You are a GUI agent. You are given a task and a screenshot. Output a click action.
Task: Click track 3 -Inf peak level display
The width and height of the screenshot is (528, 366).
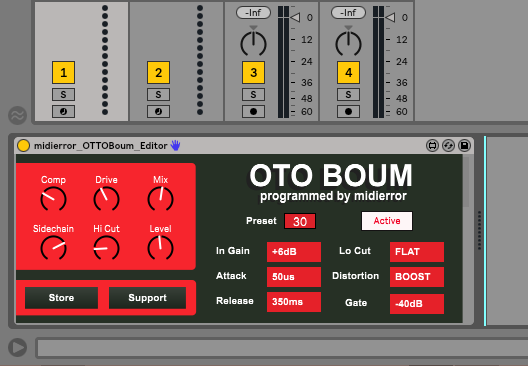point(253,13)
